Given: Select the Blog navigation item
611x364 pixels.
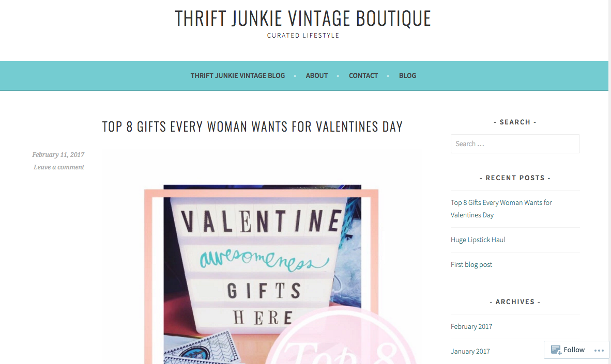Looking at the screenshot, I should 408,75.
